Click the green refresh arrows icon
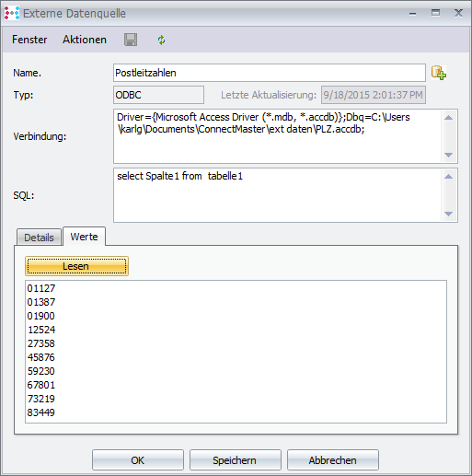Viewport: 472px width, 476px height. coord(161,40)
